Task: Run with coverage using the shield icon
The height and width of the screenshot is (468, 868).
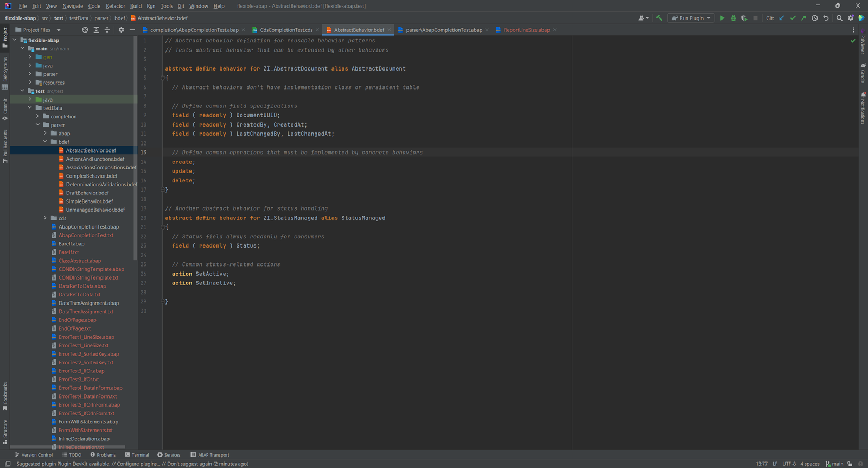Action: (744, 18)
